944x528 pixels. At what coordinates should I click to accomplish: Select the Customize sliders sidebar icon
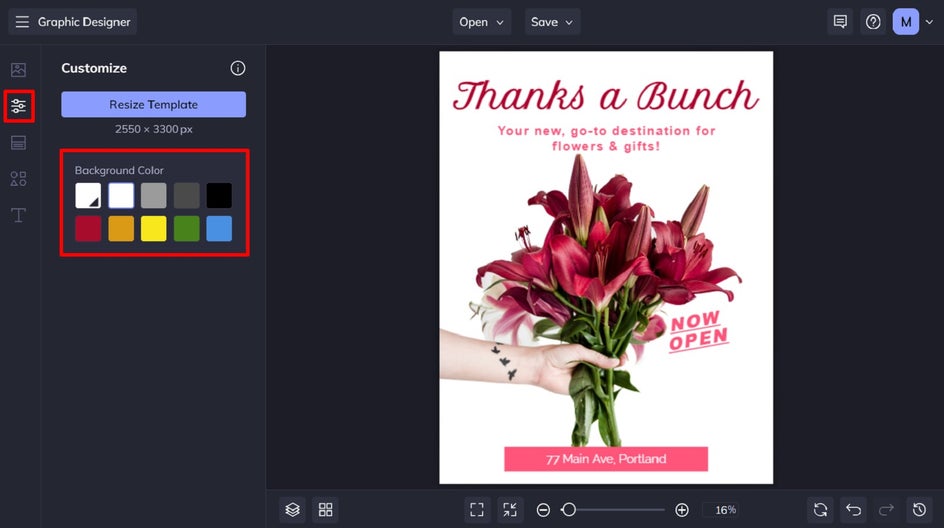(x=19, y=106)
